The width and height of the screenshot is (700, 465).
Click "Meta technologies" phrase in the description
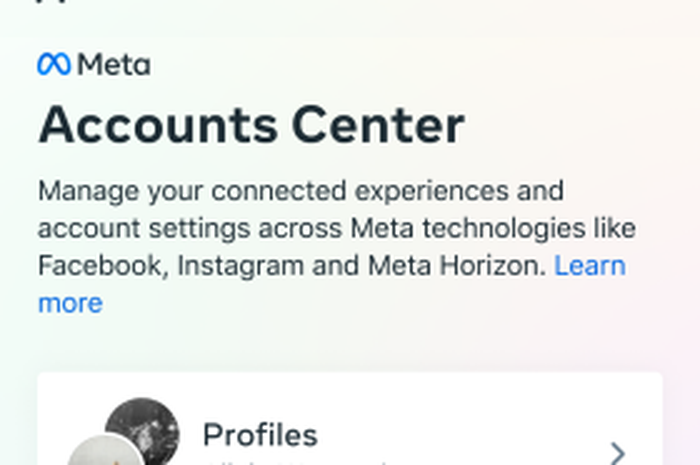point(467,229)
